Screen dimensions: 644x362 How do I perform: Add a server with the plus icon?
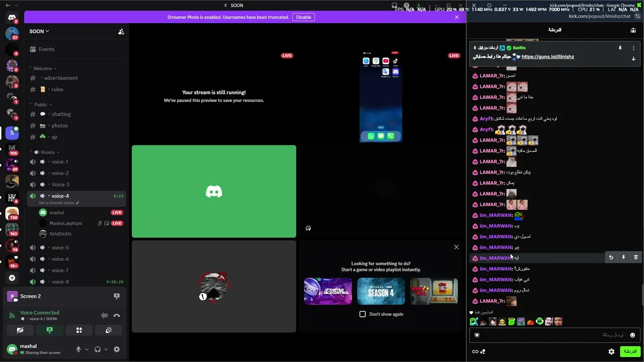pyautogui.click(x=12, y=278)
